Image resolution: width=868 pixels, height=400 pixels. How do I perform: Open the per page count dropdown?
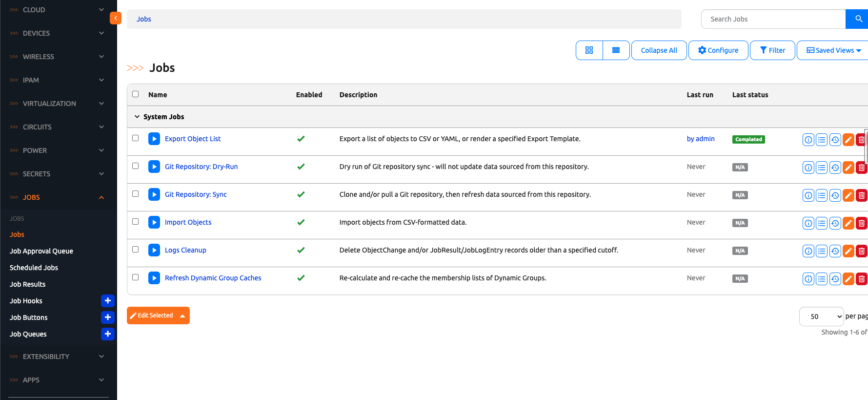click(821, 316)
